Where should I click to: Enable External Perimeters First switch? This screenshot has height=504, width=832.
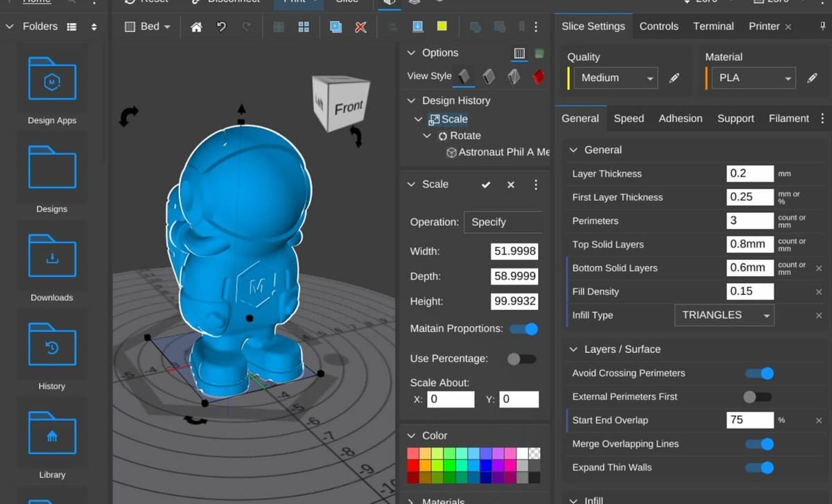click(x=757, y=397)
